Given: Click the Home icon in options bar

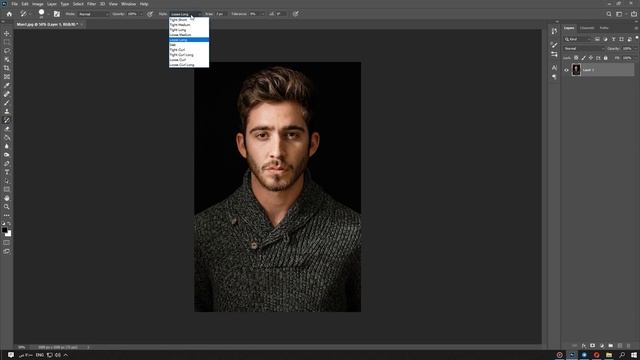Looking at the screenshot, I should coord(9,14).
